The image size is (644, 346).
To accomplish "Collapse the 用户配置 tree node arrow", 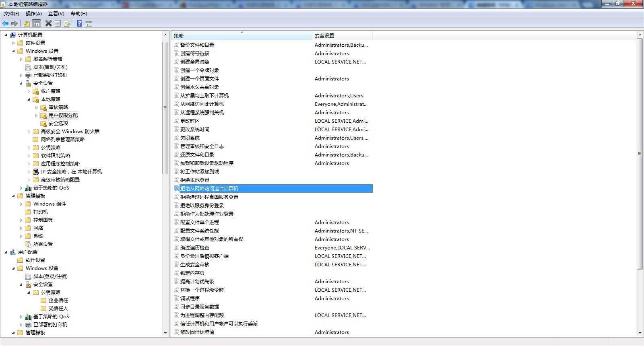I will pyautogui.click(x=6, y=252).
